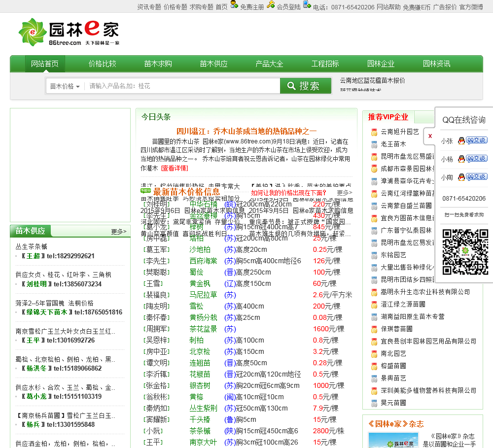Screen dimensions: 493x448
Task: Click 更多> in the 苗木供应 sidebar header
Action: [x=118, y=232]
